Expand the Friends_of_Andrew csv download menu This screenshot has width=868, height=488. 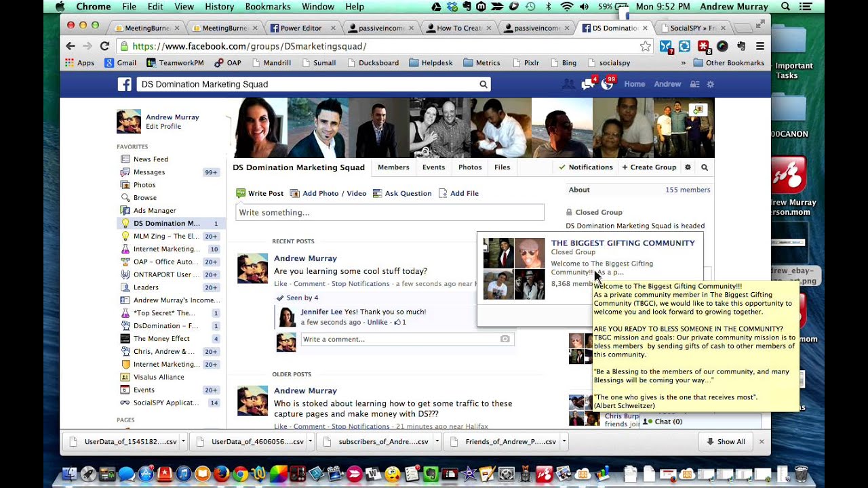pyautogui.click(x=563, y=441)
